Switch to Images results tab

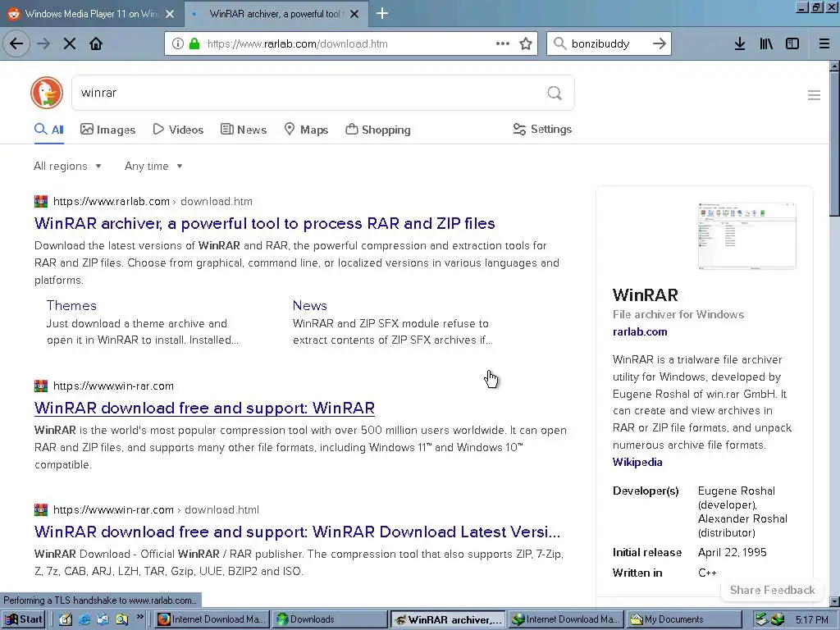[107, 130]
